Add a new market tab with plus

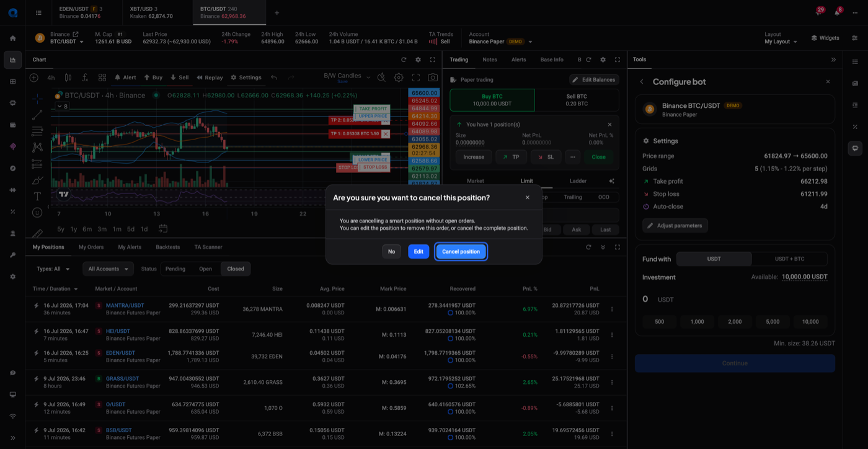click(x=277, y=12)
